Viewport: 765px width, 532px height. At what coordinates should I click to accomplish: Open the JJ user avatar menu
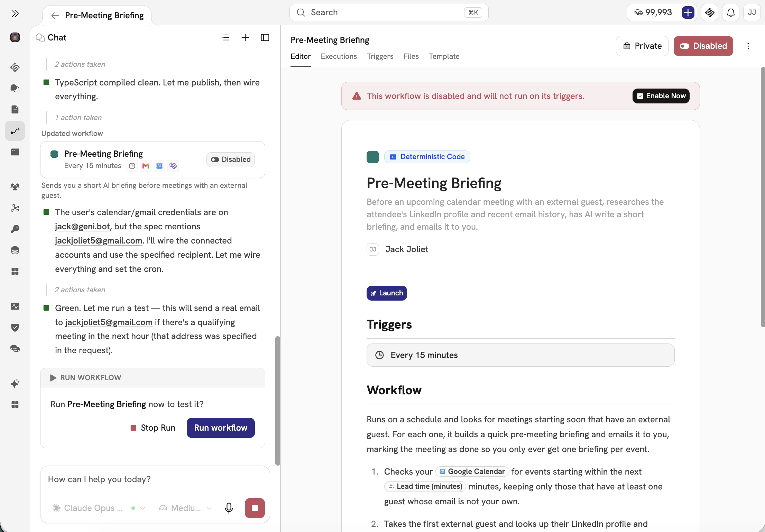pos(752,13)
